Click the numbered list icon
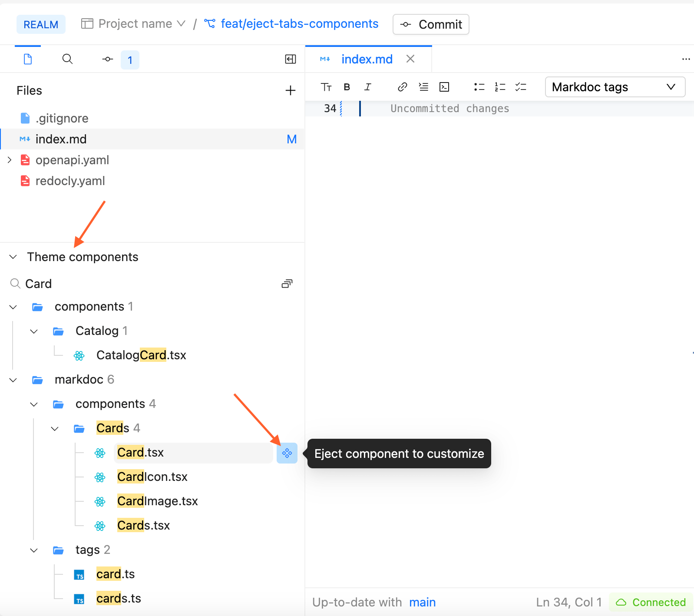The image size is (694, 616). 500,87
